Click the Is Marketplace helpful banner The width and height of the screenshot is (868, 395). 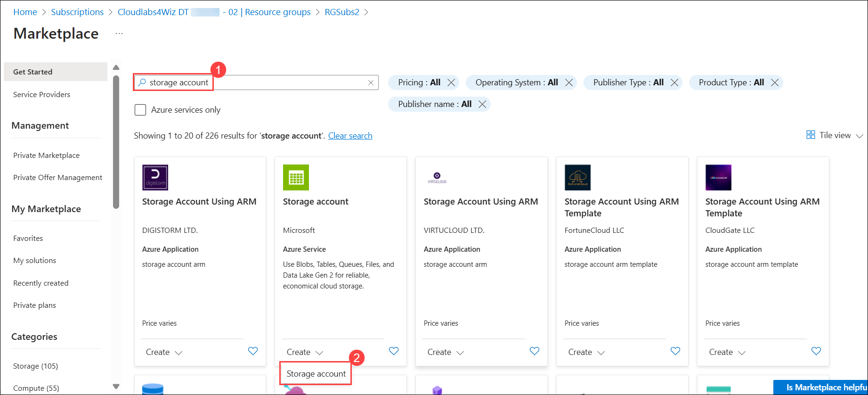pos(820,387)
